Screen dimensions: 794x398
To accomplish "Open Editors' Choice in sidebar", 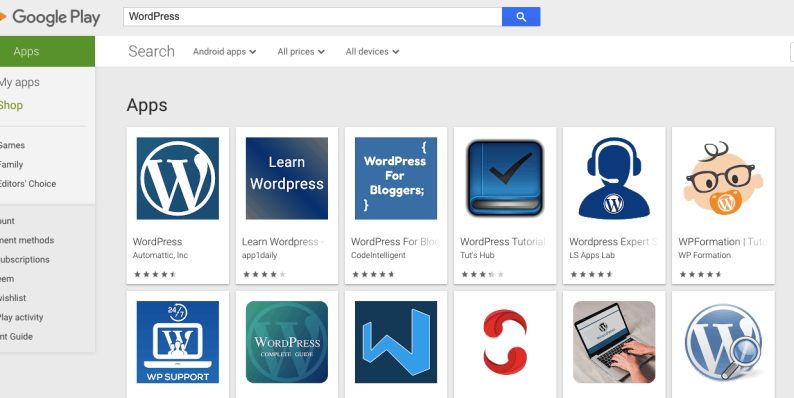I will 28,184.
